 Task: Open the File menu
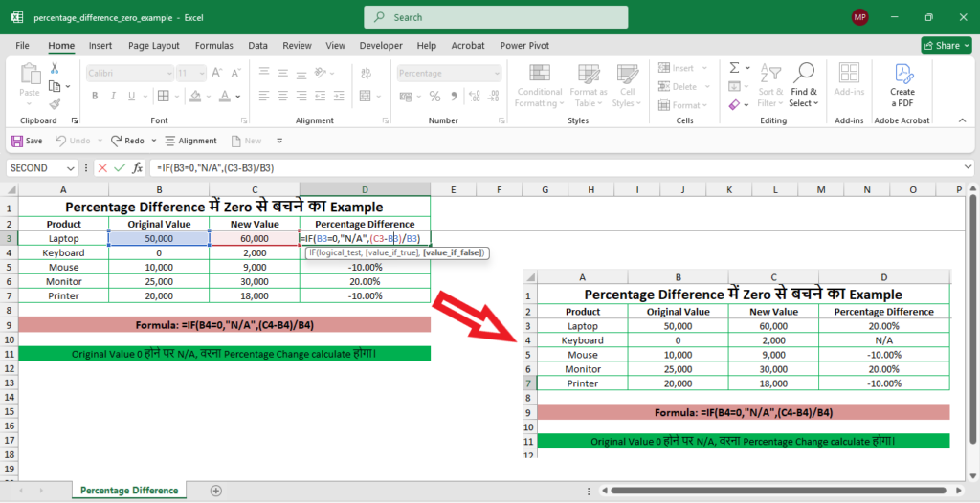(x=23, y=46)
